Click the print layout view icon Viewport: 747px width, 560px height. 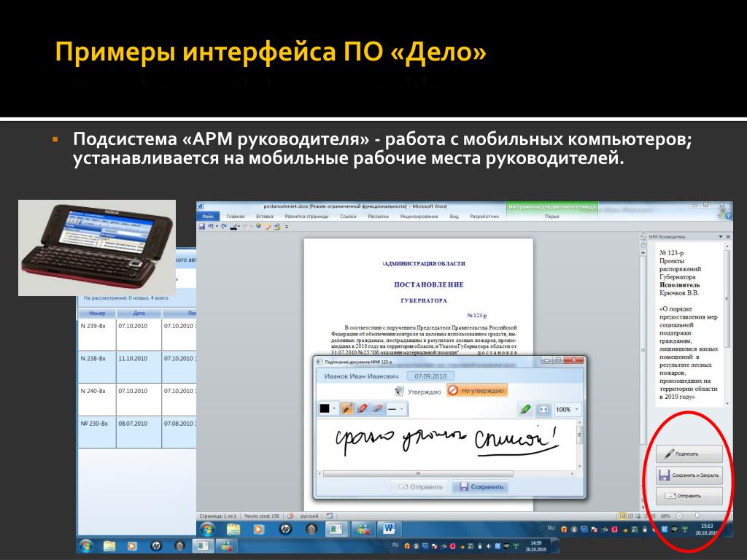622,516
